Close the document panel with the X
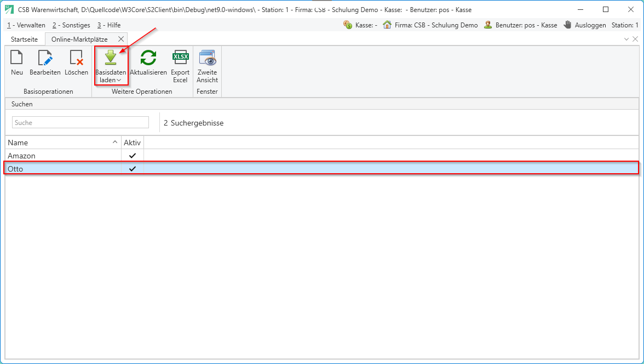644x364 pixels. point(635,39)
